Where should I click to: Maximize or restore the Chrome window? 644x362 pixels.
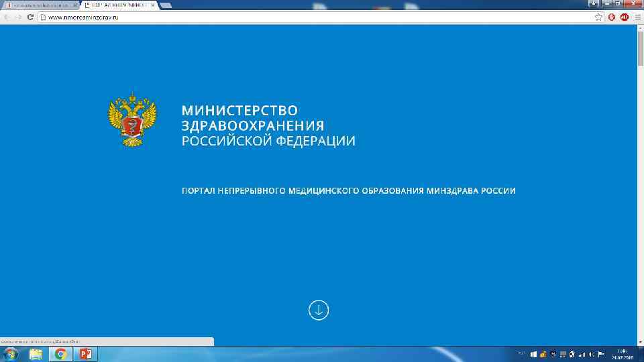pos(618,3)
